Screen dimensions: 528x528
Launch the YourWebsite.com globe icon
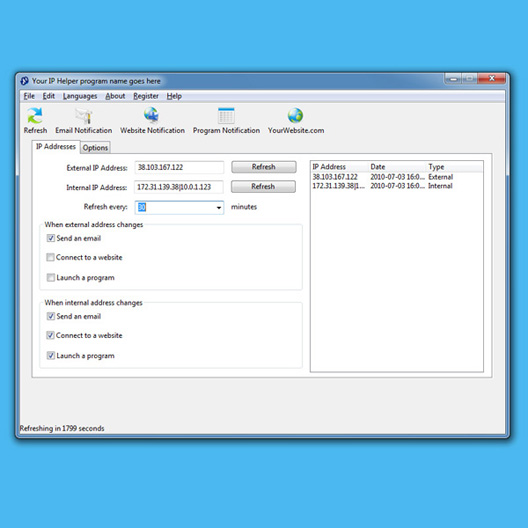295,116
